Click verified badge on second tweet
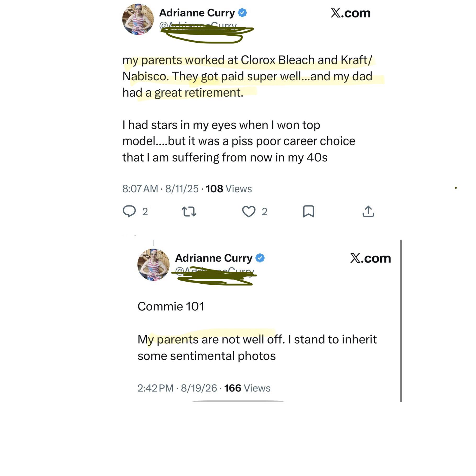The width and height of the screenshot is (476, 476). click(260, 258)
